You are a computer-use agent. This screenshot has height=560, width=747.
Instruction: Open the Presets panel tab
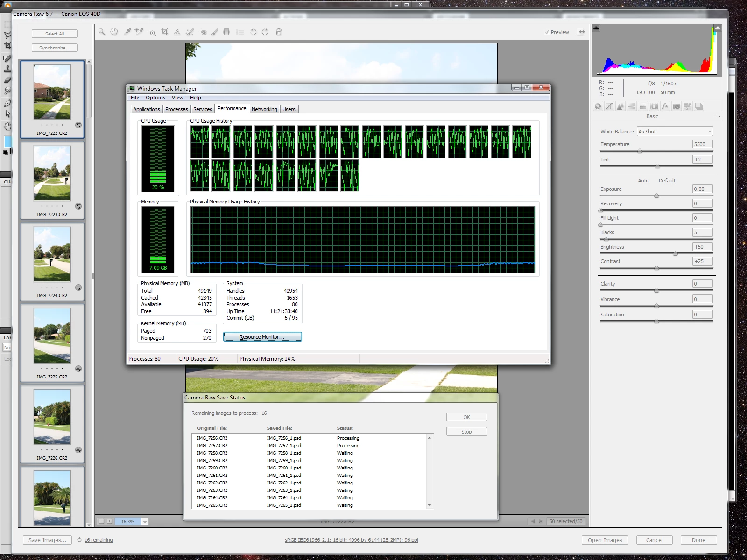[688, 106]
